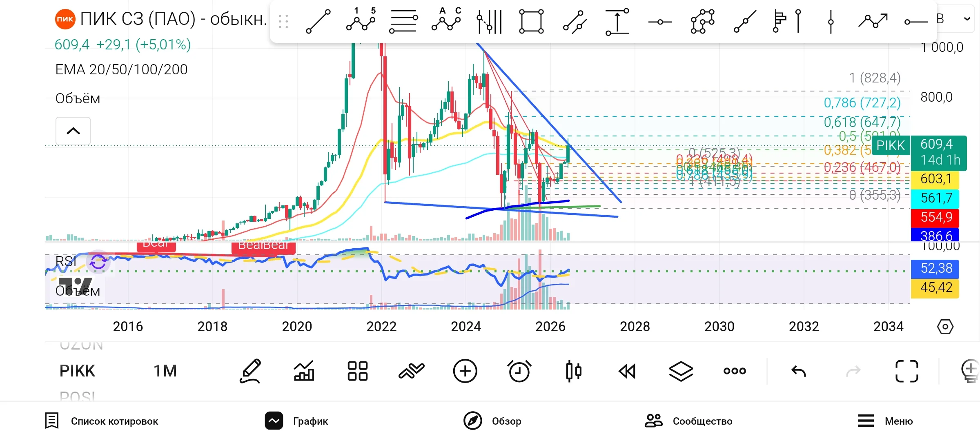Open the 1M timeframe selector
980x441 pixels.
(x=165, y=371)
